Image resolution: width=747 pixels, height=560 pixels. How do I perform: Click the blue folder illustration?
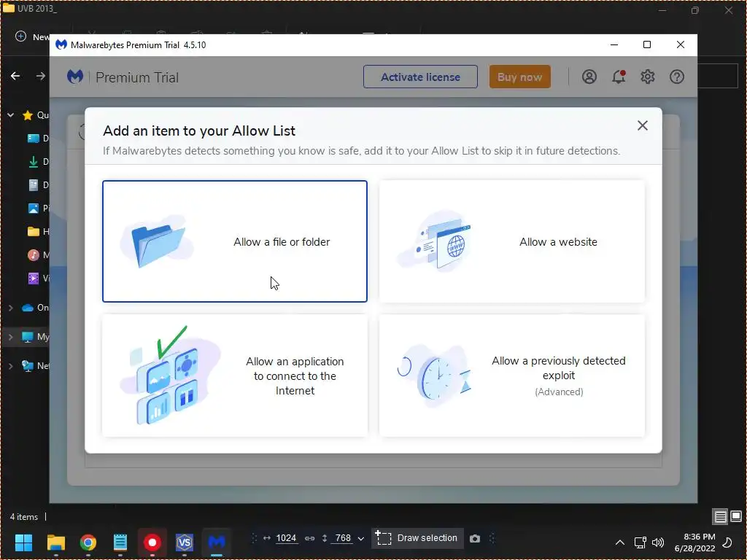[158, 241]
